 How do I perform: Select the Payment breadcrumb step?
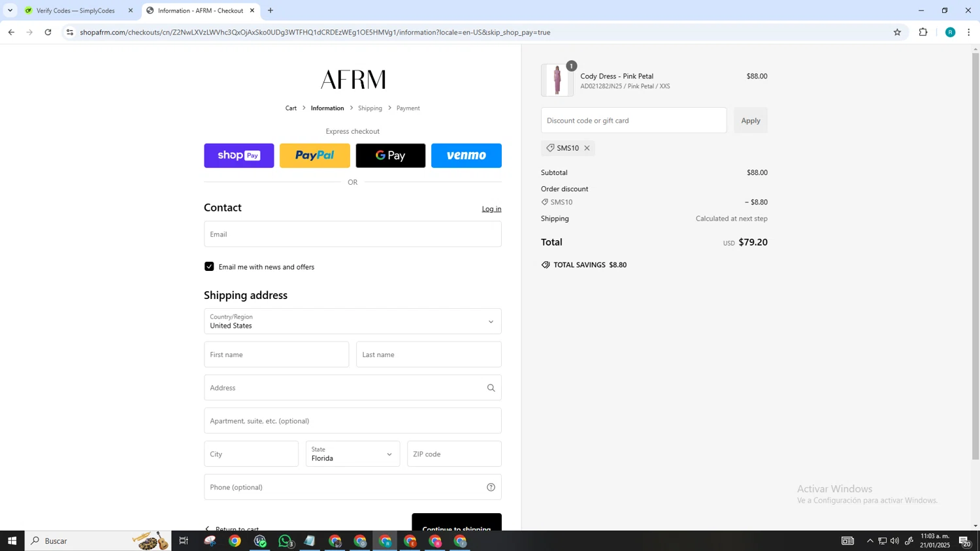tap(408, 108)
